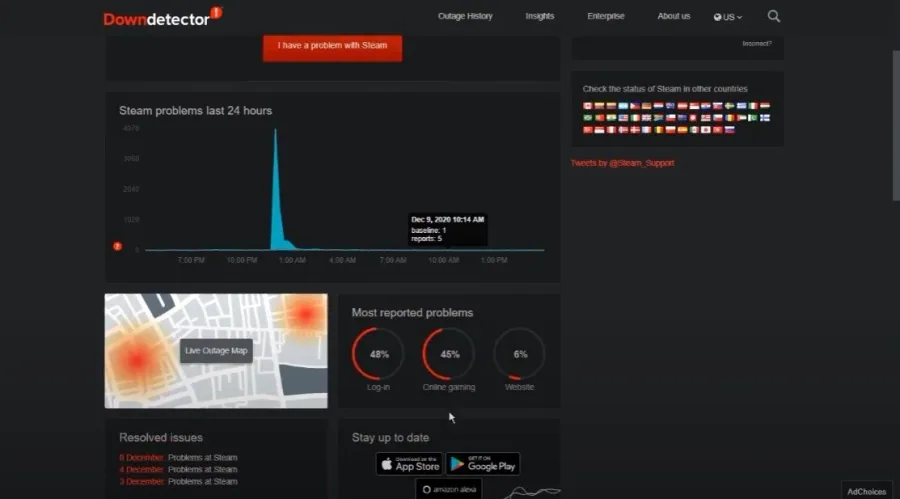Select the Japan flag
The width and height of the screenshot is (900, 499).
point(706,130)
